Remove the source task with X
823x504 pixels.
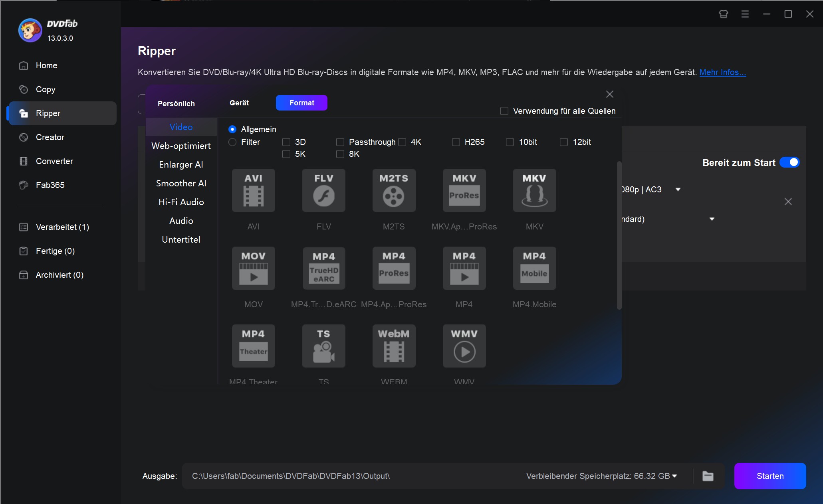coord(788,202)
